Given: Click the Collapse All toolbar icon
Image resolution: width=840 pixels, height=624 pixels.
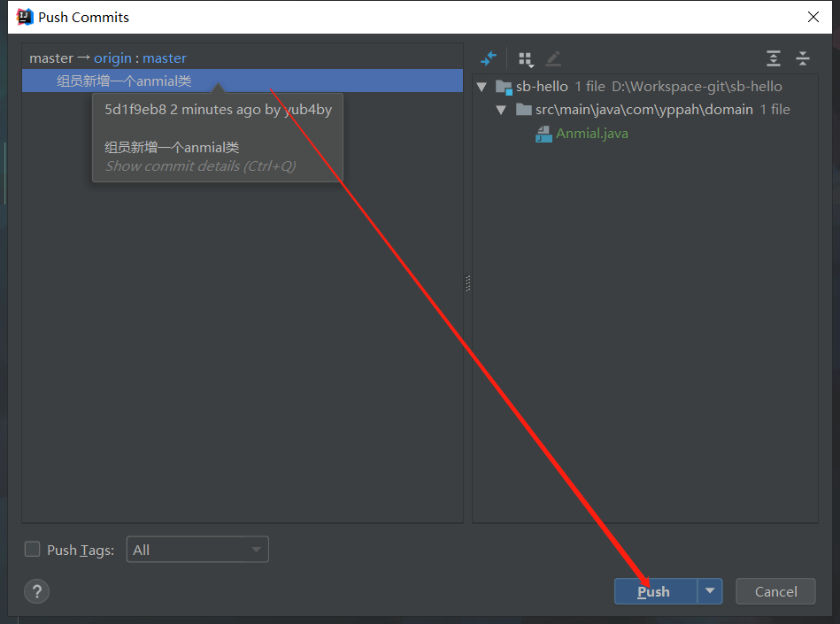Looking at the screenshot, I should pyautogui.click(x=803, y=59).
